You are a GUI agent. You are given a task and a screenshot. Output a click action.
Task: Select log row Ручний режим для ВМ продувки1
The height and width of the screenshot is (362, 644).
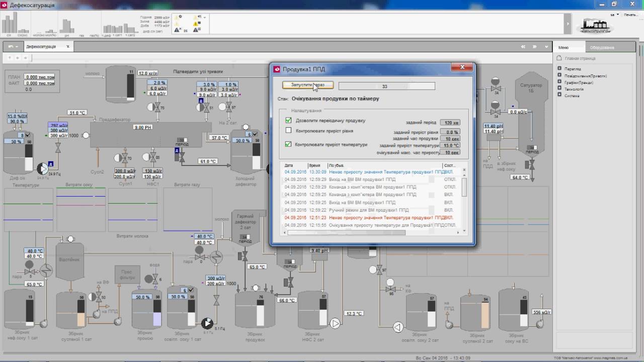coord(369,210)
